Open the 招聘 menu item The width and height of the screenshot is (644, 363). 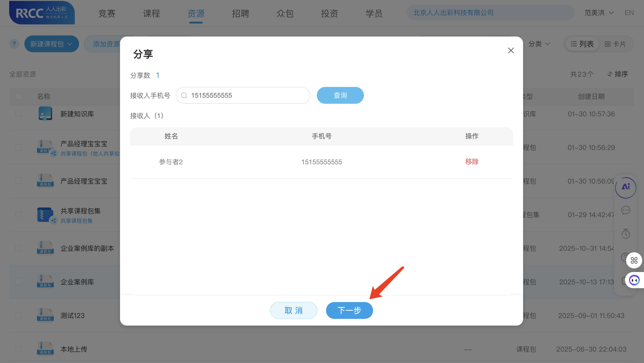[240, 14]
